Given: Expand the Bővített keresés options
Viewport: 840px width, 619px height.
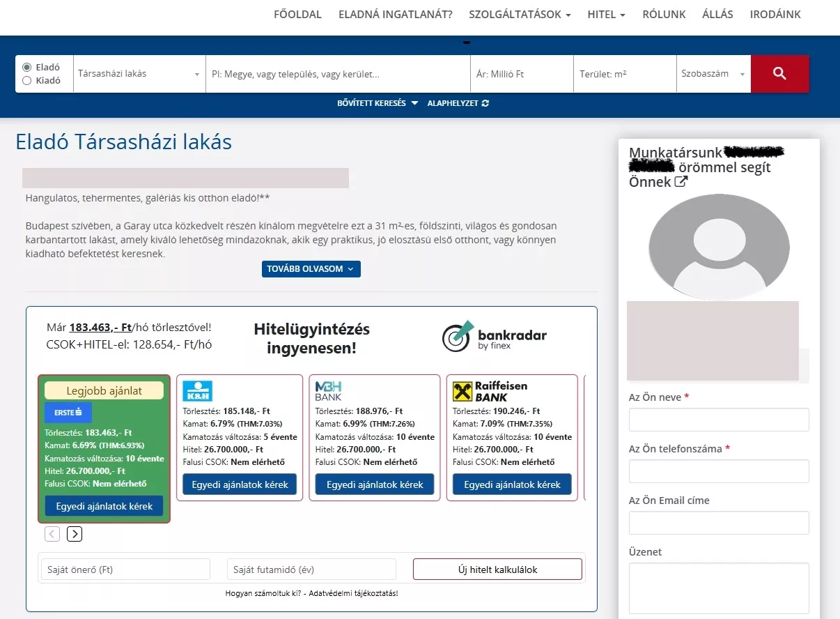Looking at the screenshot, I should [x=378, y=103].
